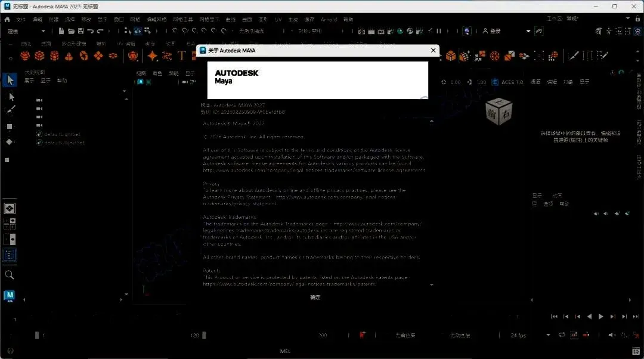644x359 pixels.
Task: Click the platonic solid shelf icon
Action: coord(133,55)
